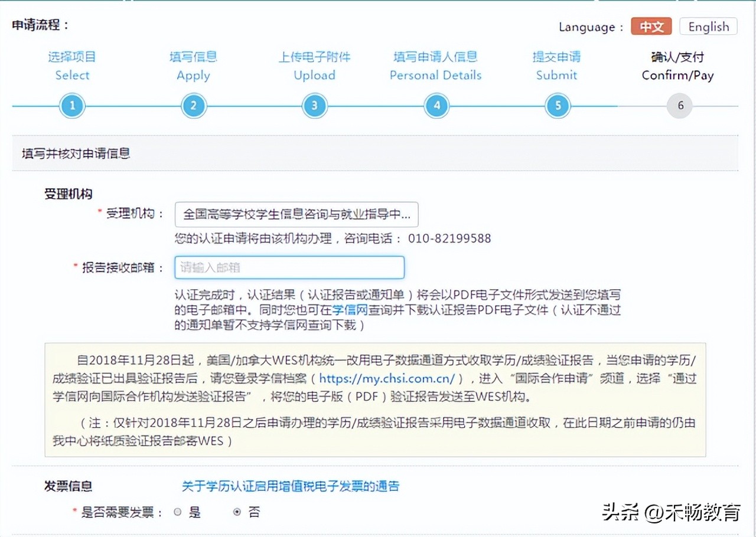Image resolution: width=756 pixels, height=537 pixels.
Task: Click the step 4 Personal Details circle icon
Action: (x=436, y=106)
